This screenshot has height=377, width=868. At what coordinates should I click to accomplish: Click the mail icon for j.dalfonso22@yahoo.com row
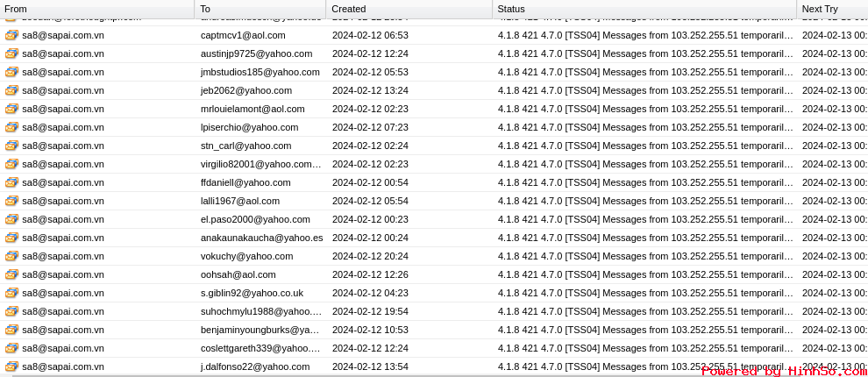tap(11, 366)
